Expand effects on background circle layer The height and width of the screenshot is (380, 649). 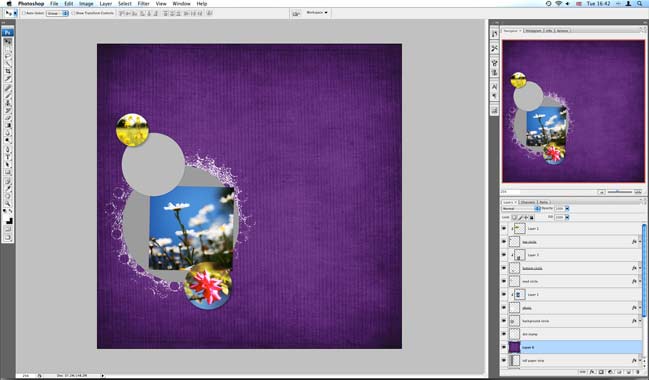tap(639, 321)
